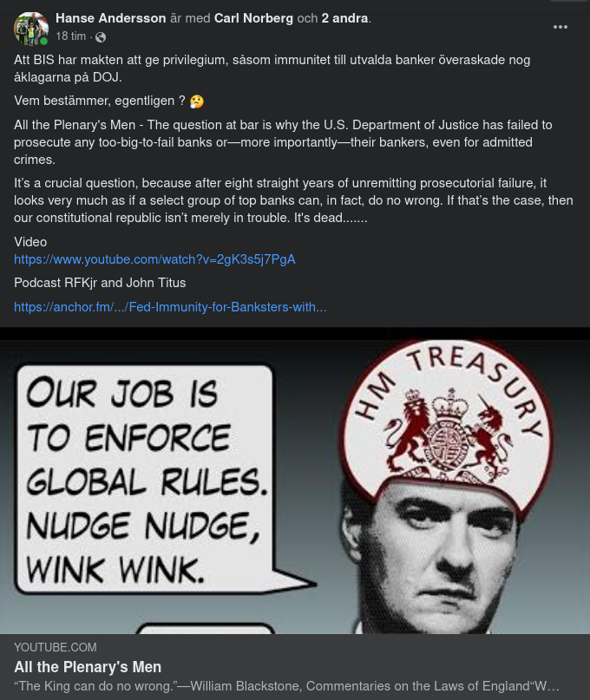Click the 'Vem bestämmer, egentligen' text line
Screen dimensions: 590x700
click(x=100, y=101)
